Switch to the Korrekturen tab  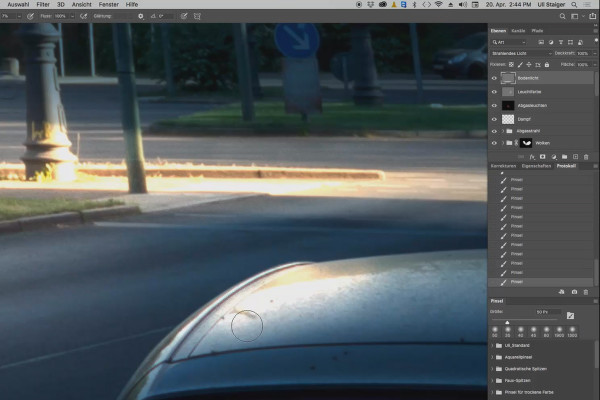pyautogui.click(x=504, y=166)
